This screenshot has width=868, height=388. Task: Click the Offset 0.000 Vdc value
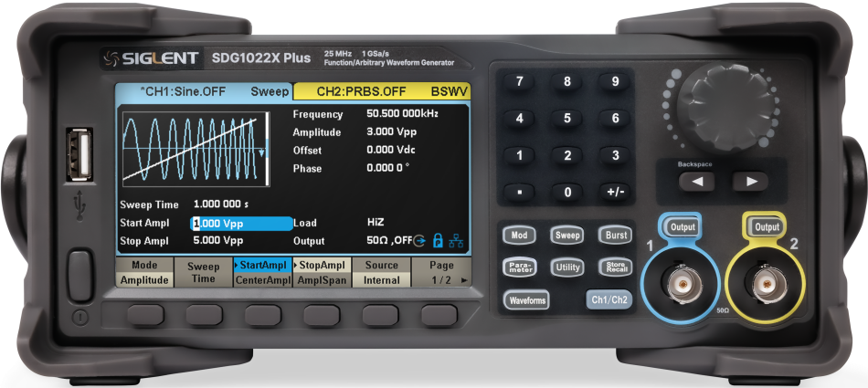(391, 150)
